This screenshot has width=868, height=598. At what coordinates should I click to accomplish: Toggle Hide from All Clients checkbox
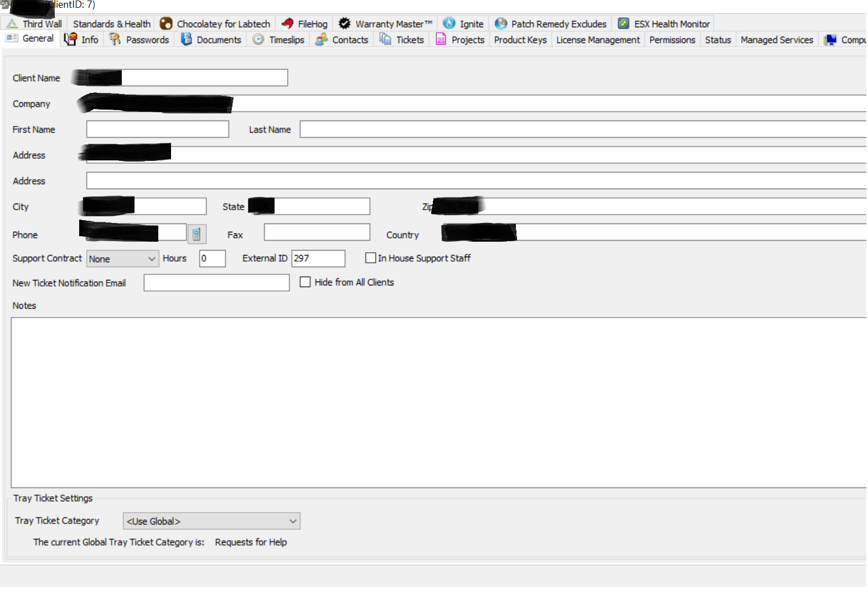click(305, 282)
